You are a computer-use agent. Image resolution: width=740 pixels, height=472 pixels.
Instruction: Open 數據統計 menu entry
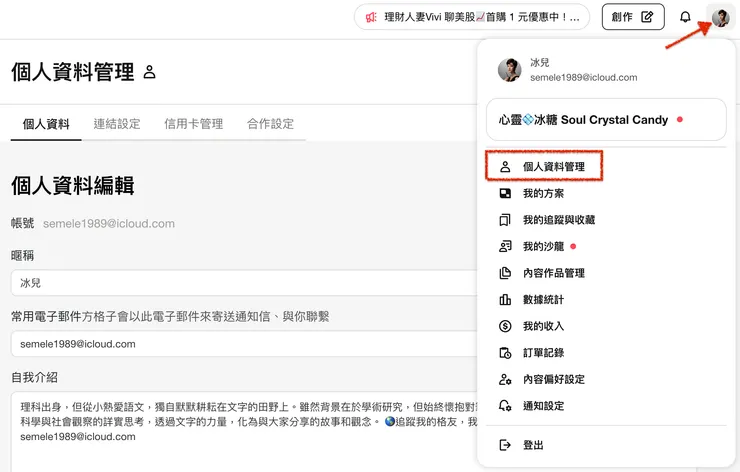(543, 299)
